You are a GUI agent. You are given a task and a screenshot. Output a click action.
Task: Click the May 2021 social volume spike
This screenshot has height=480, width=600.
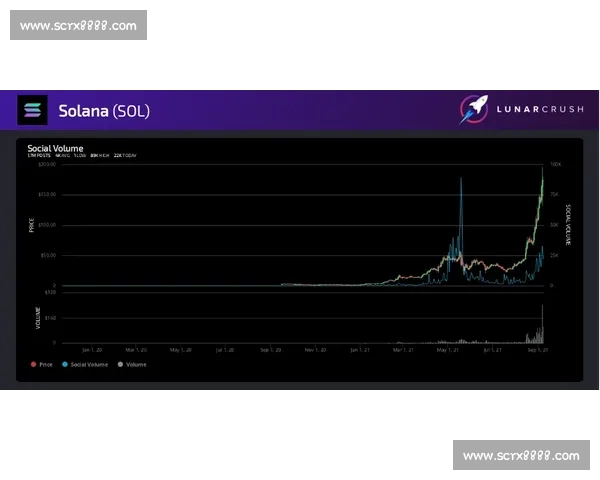[x=461, y=180]
